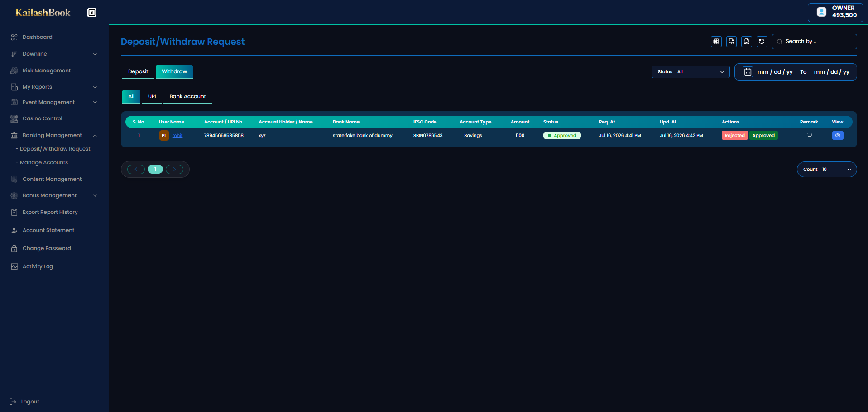Open the Count per page dropdown
The height and width of the screenshot is (412, 868).
pos(827,170)
